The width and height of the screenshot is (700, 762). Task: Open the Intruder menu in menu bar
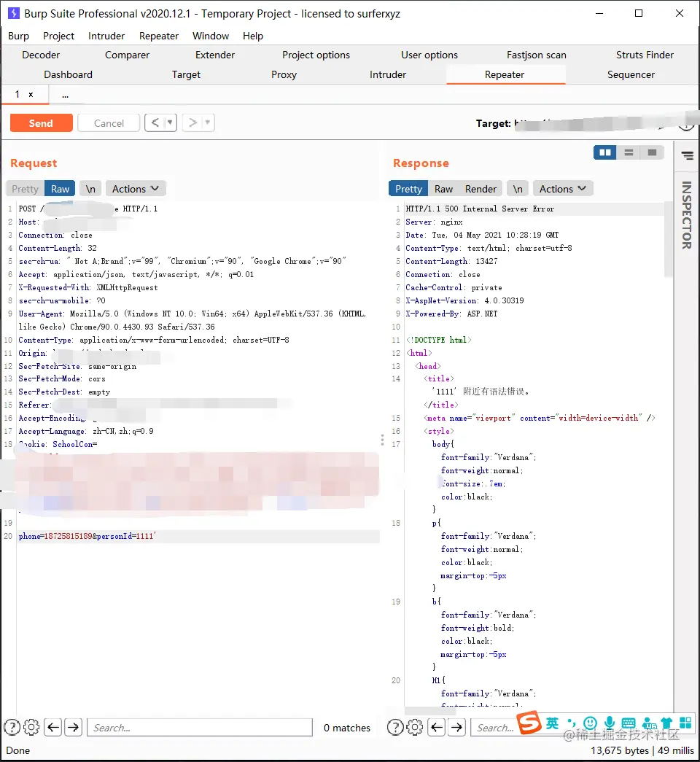coord(106,36)
